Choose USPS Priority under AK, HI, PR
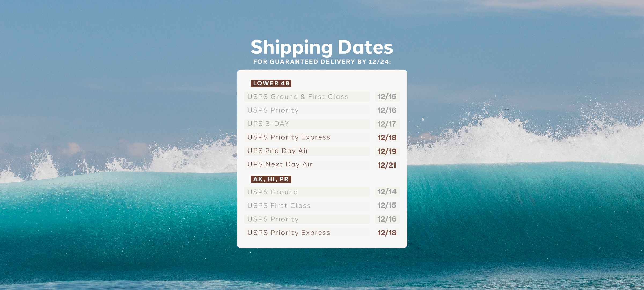Viewport: 644px width, 290px height. (273, 219)
